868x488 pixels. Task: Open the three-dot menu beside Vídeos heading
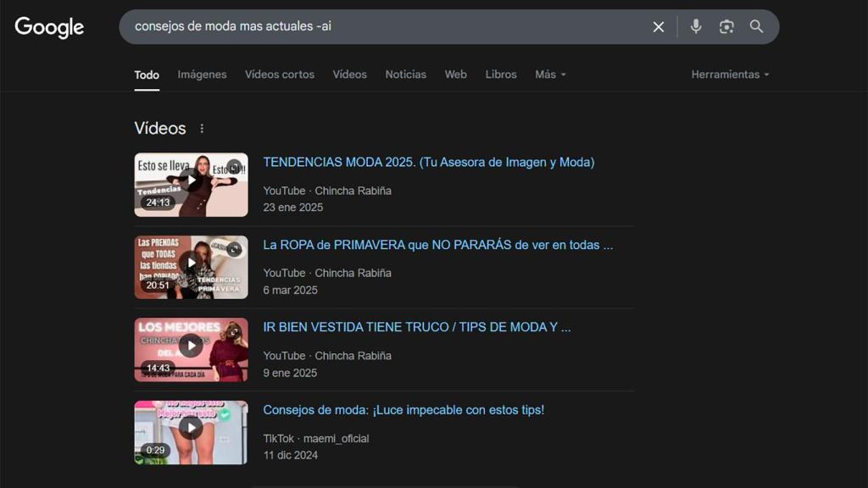click(x=203, y=128)
